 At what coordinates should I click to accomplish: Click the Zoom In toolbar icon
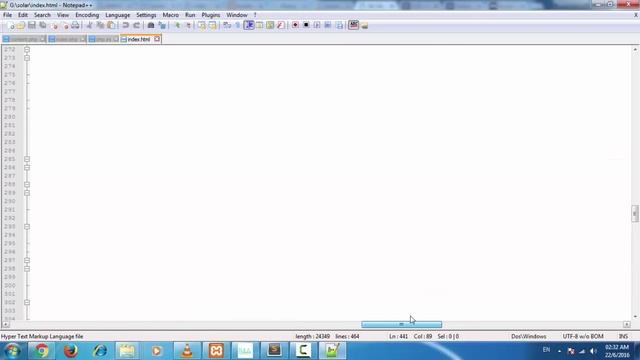(177, 25)
